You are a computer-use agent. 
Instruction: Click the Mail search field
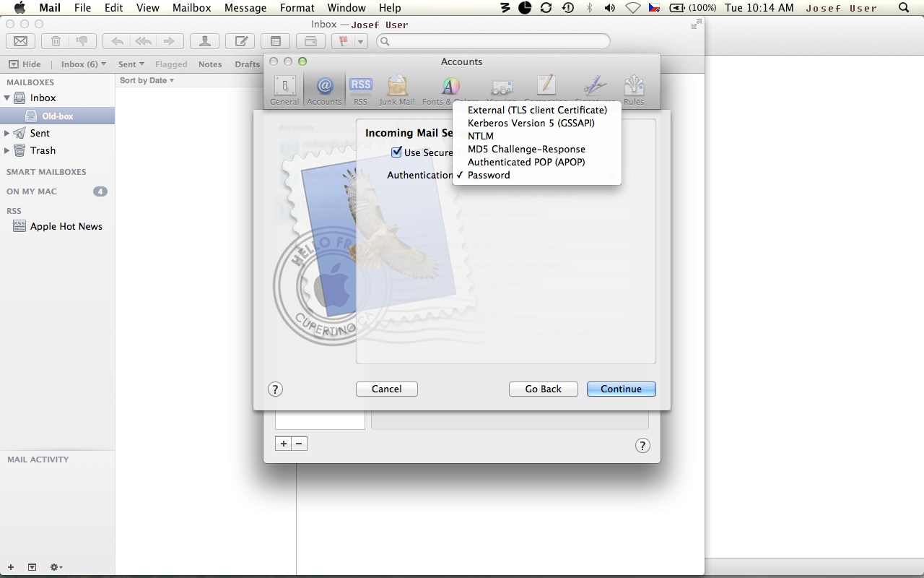coord(493,41)
